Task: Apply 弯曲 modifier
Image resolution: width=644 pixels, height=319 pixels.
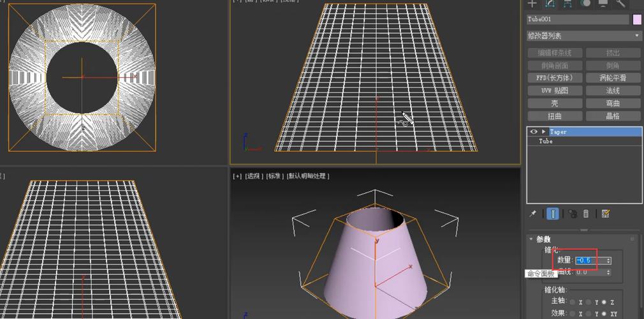Action: [x=613, y=103]
